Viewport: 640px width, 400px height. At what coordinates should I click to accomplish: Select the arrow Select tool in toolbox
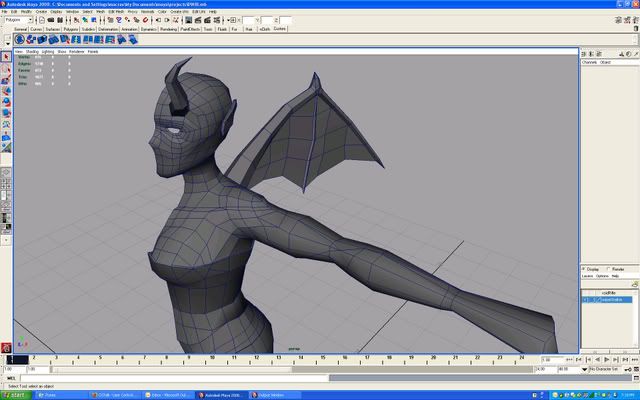[6, 57]
